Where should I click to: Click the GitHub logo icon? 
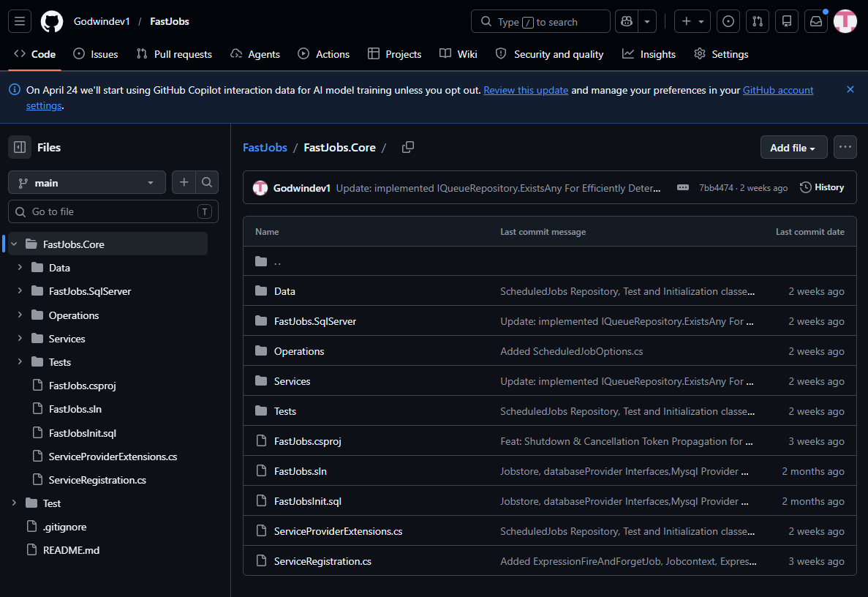pyautogui.click(x=51, y=21)
